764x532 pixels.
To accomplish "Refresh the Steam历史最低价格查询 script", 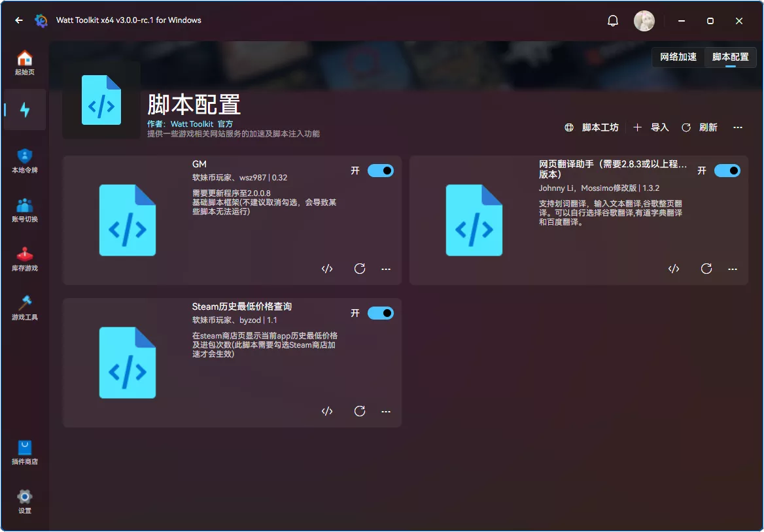I will pyautogui.click(x=360, y=411).
